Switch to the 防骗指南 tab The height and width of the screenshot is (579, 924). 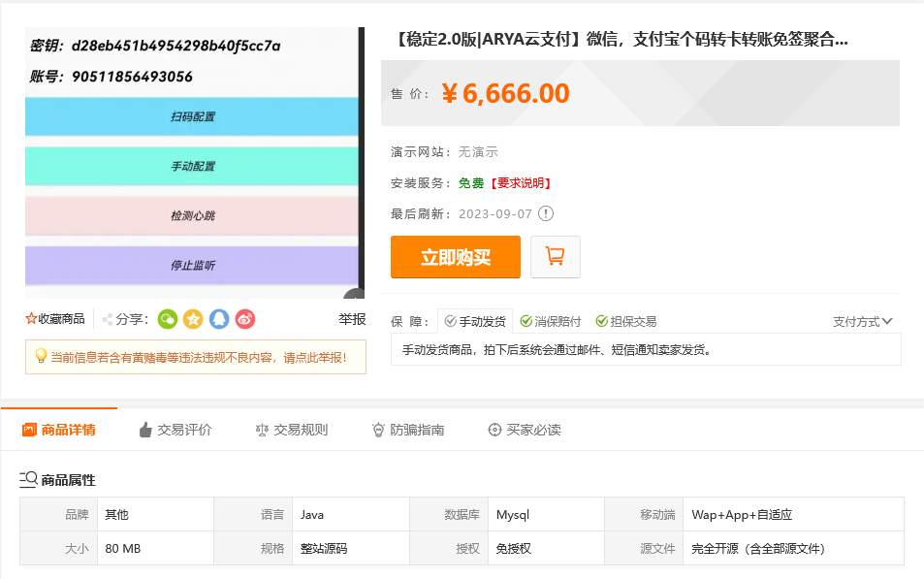pyautogui.click(x=408, y=430)
